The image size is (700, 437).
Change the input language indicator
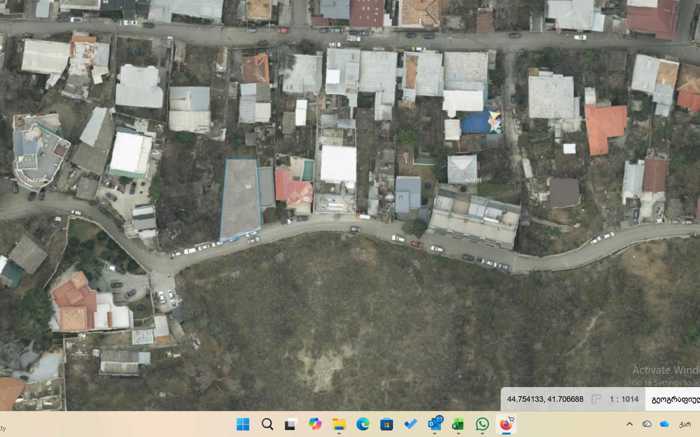tap(686, 424)
